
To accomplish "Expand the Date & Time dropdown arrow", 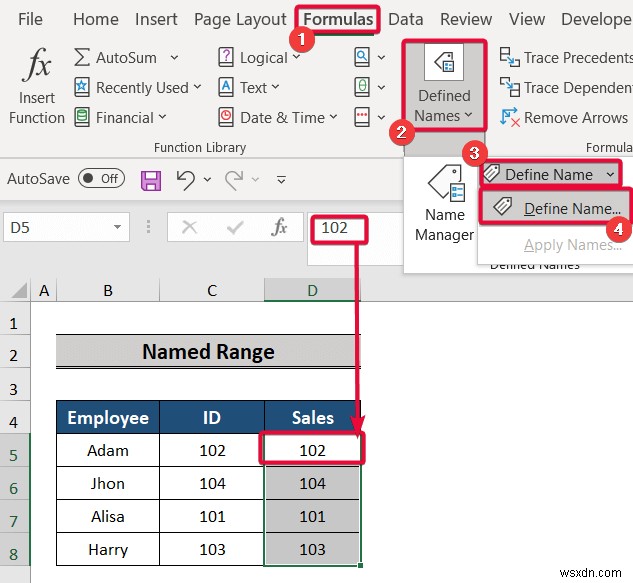I will 333,117.
